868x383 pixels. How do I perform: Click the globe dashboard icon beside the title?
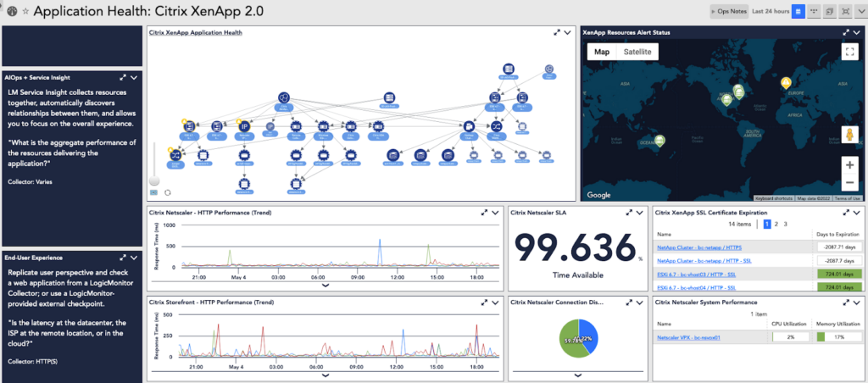tap(12, 11)
